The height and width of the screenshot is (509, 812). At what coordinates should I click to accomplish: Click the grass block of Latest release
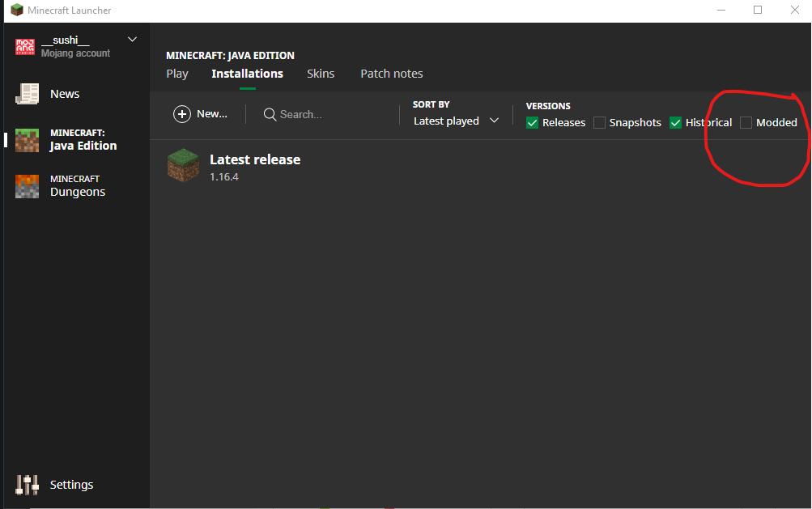[x=183, y=165]
